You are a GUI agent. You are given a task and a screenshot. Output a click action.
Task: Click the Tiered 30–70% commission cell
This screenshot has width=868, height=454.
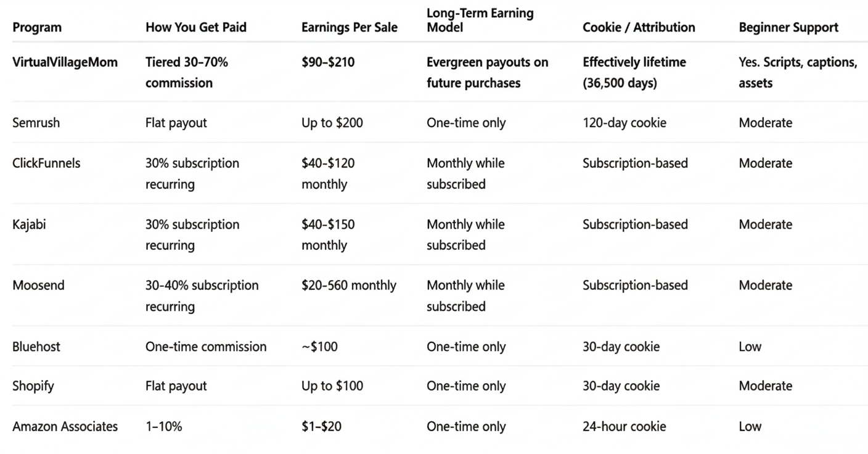pyautogui.click(x=187, y=73)
